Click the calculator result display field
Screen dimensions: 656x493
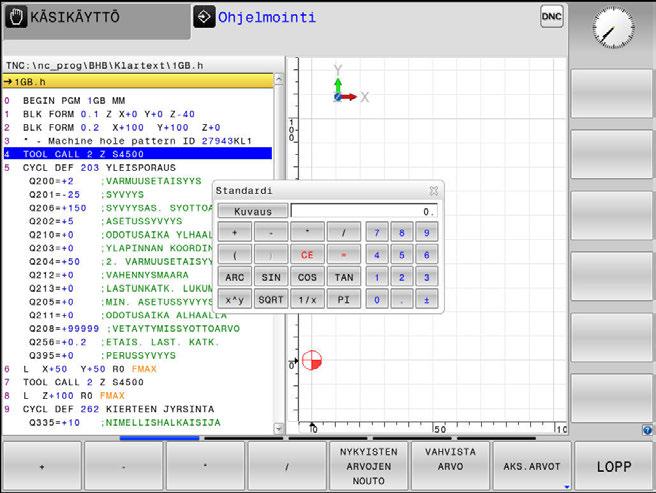coord(364,211)
